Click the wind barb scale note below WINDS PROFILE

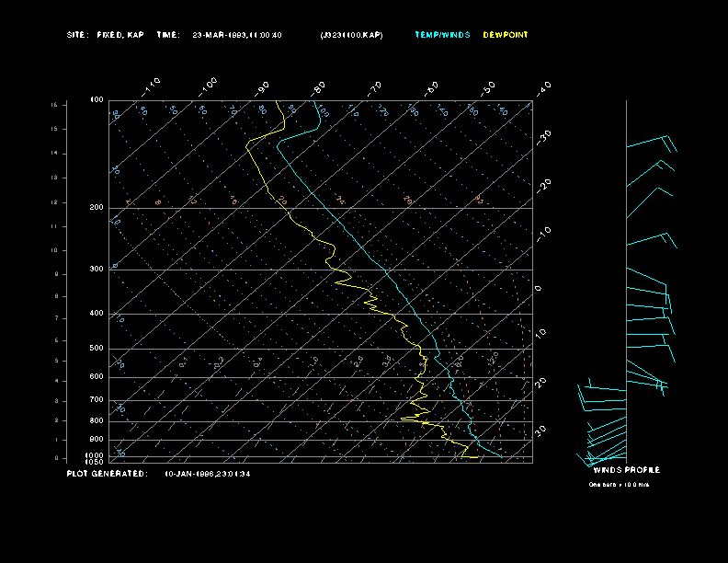pos(619,484)
